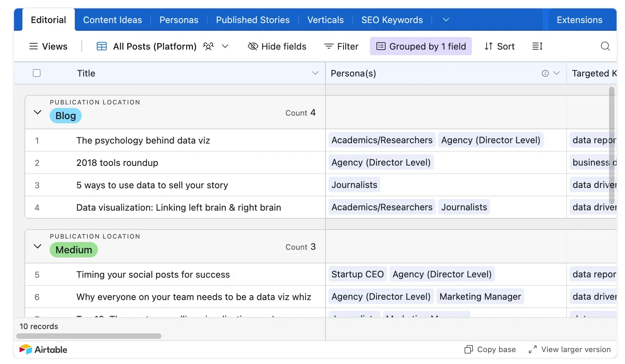Select 'Why everyone on your team' title
Viewport: 625px width, 364px height.
194,297
